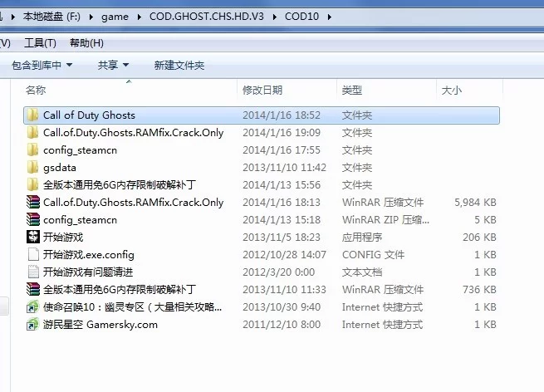Screen dimensions: 544x392
Task: Click the date 2011/12/10 8:00
Action: pos(282,325)
